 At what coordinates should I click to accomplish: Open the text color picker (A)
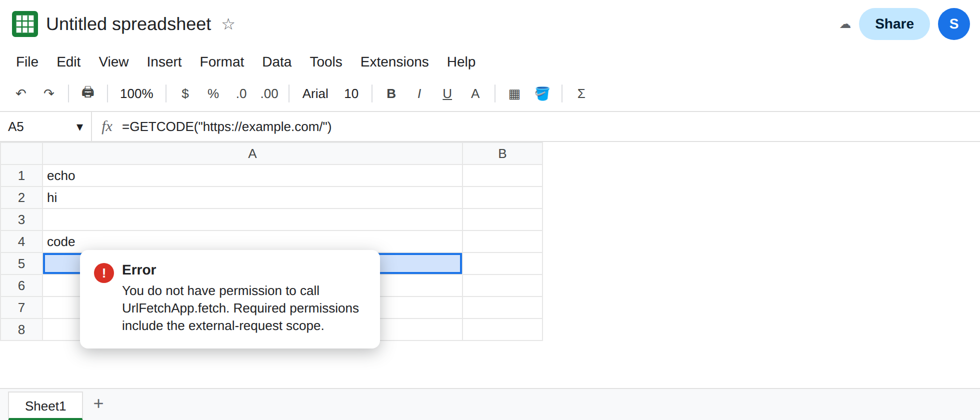point(475,93)
